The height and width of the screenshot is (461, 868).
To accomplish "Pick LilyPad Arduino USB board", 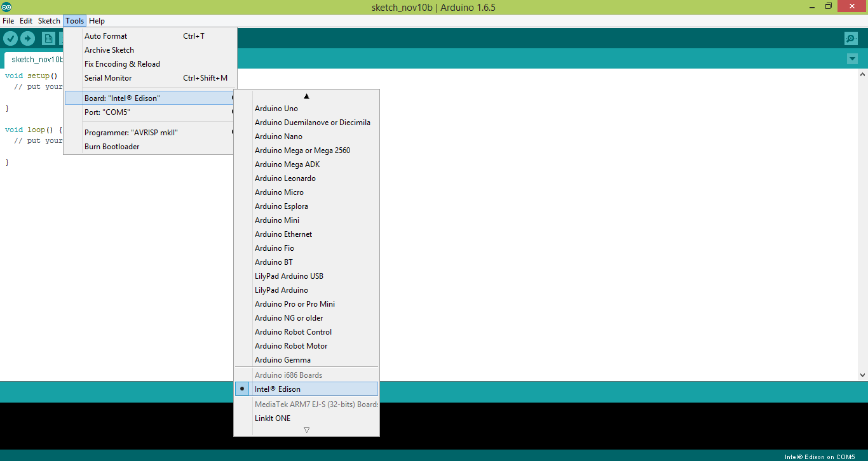I will [306, 276].
